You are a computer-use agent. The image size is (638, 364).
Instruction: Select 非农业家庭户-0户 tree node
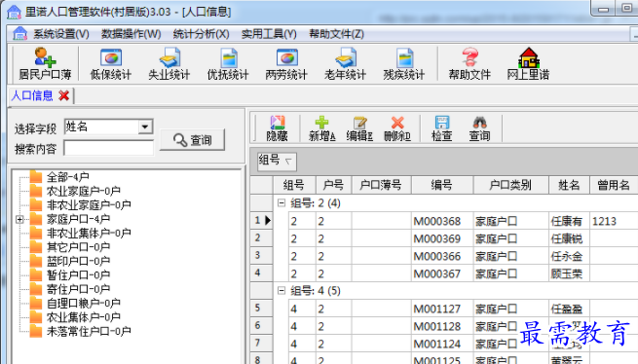(x=89, y=205)
